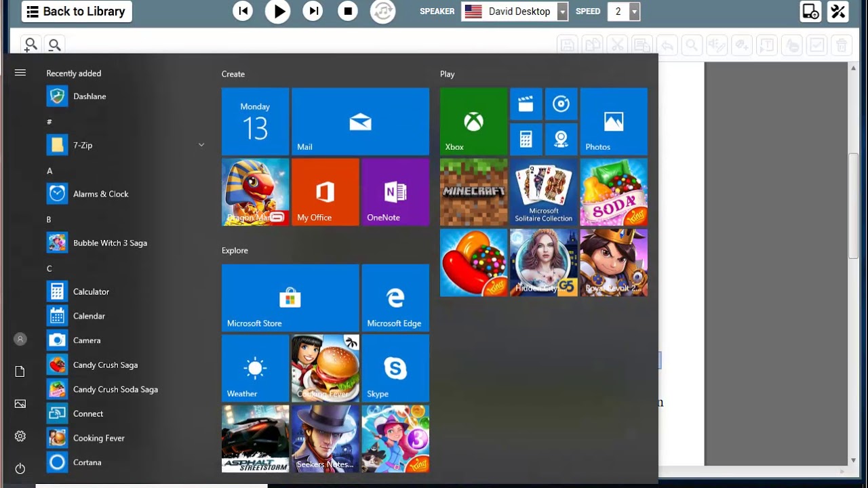Click the send-to-mobile-device icon
The width and height of the screenshot is (868, 488).
810,12
